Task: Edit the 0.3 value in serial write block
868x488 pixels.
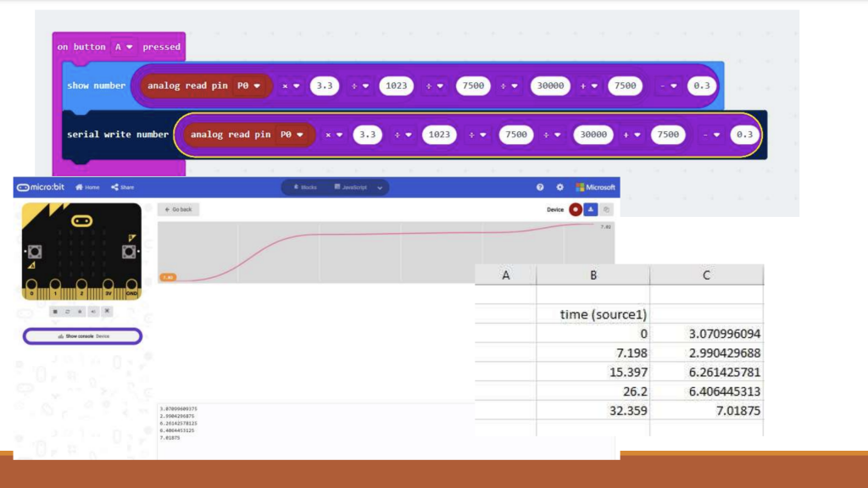Action: 744,135
